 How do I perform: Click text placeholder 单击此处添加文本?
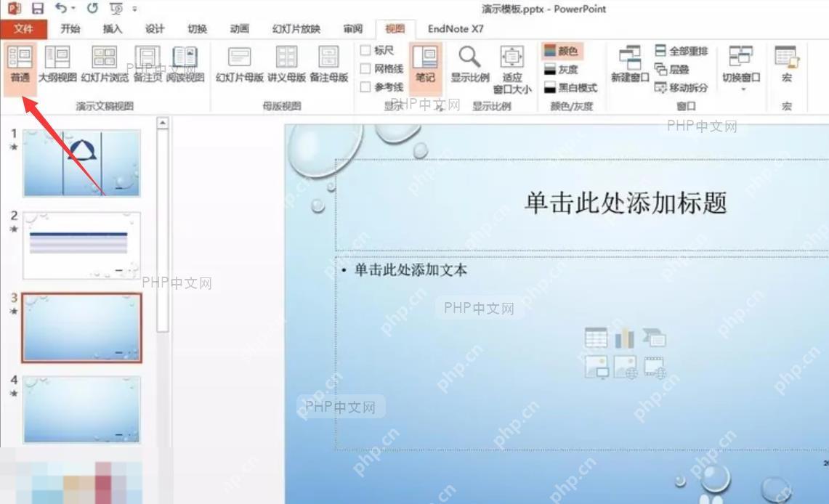[411, 270]
